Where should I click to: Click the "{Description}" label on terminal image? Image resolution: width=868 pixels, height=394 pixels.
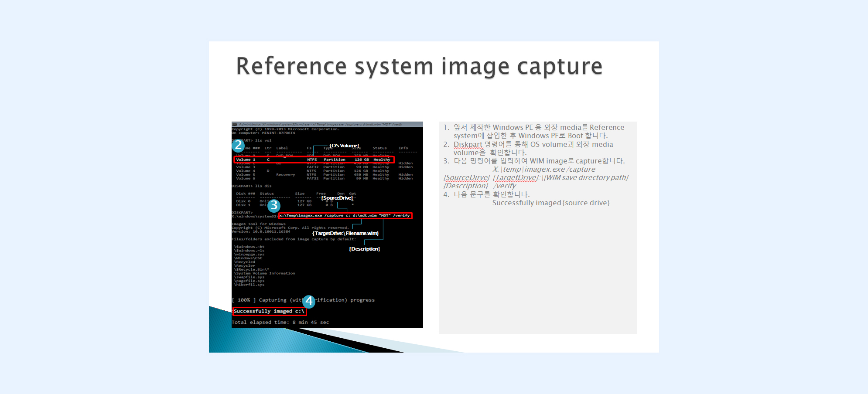[365, 249]
